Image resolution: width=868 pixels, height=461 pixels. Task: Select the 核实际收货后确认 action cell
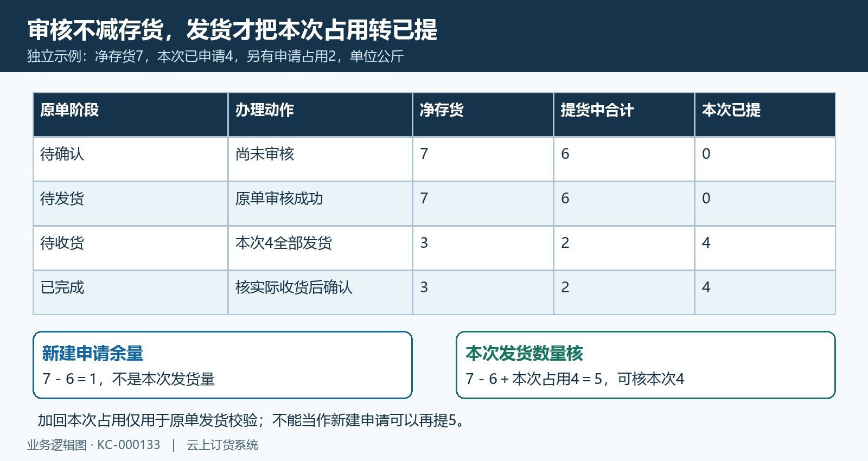[x=320, y=292]
